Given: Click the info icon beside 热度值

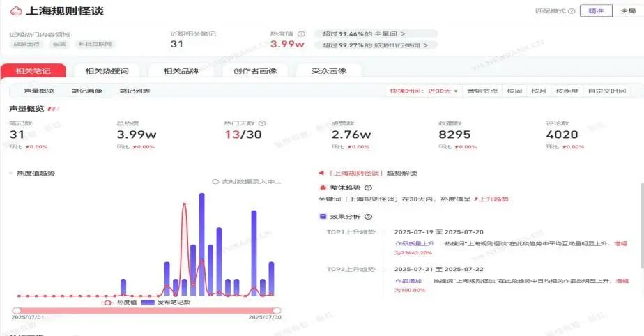Looking at the screenshot, I should coord(301,33).
